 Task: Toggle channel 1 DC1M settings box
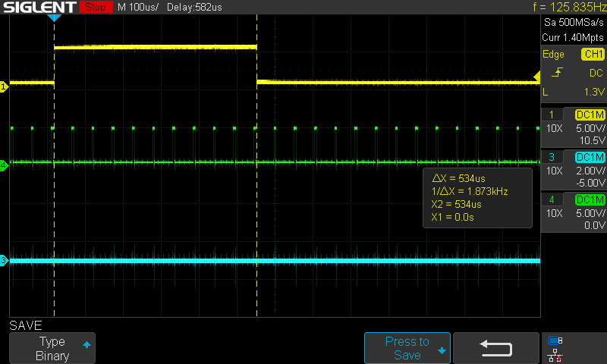[x=590, y=115]
